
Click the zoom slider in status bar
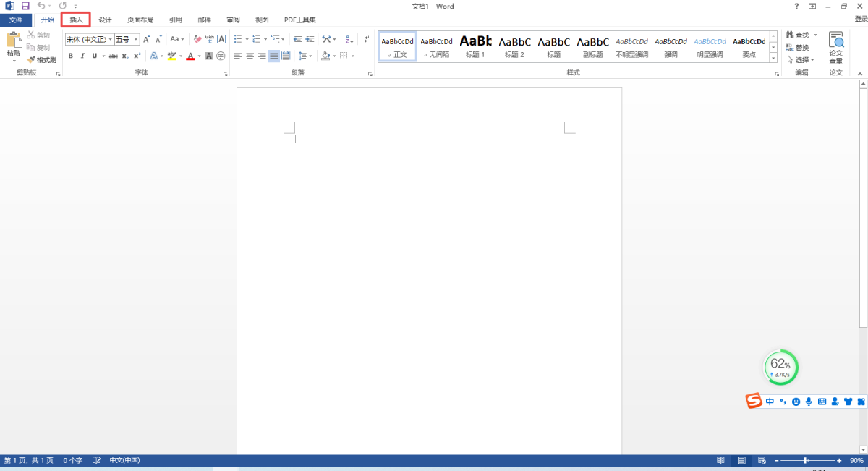click(806, 460)
